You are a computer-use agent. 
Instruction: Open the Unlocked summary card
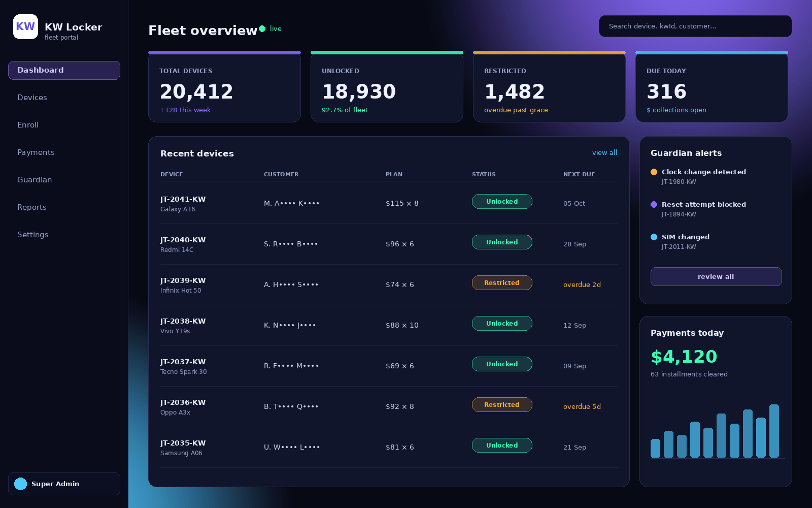click(x=387, y=86)
